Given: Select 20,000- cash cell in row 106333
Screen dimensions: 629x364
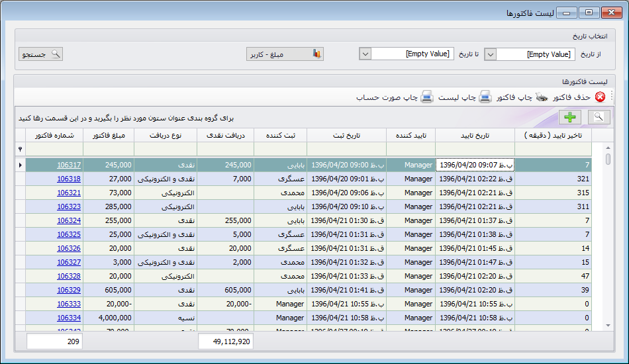Looking at the screenshot, I should (x=225, y=304).
